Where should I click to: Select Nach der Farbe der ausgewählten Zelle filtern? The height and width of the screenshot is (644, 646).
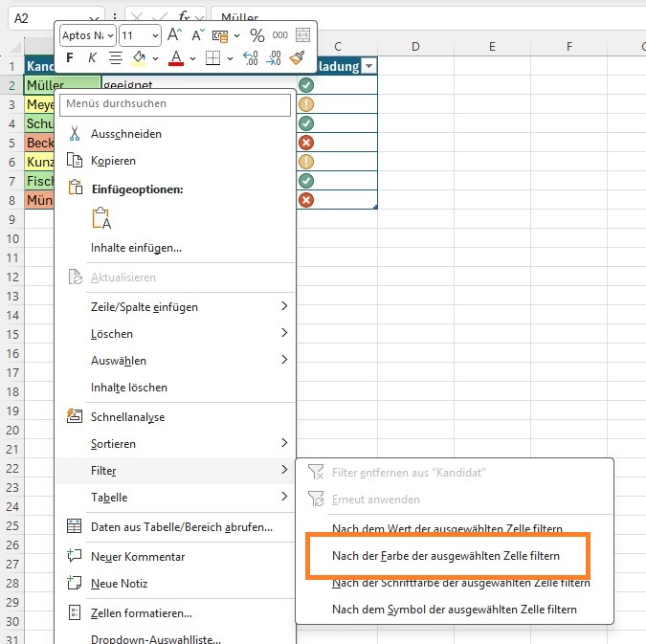click(x=445, y=555)
